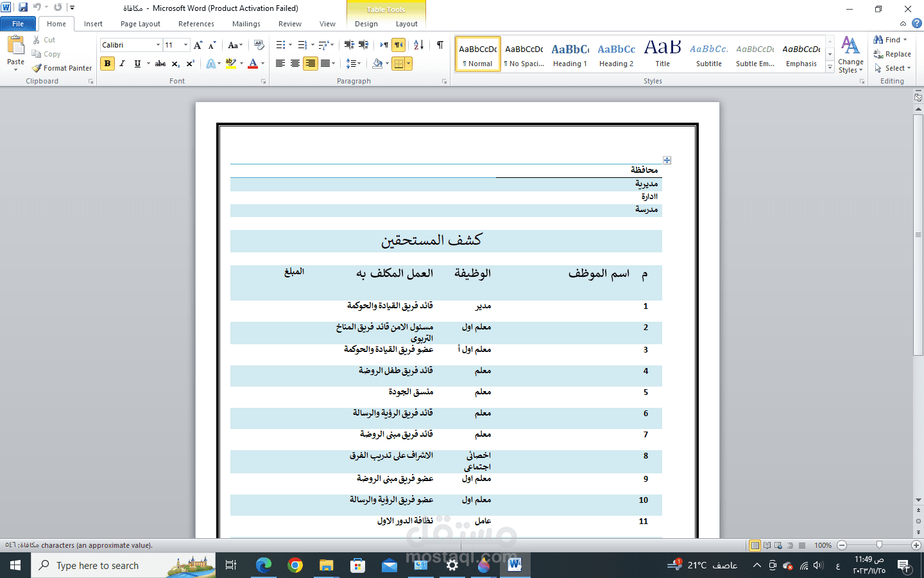Image resolution: width=924 pixels, height=578 pixels.
Task: Align text left
Action: [280, 64]
